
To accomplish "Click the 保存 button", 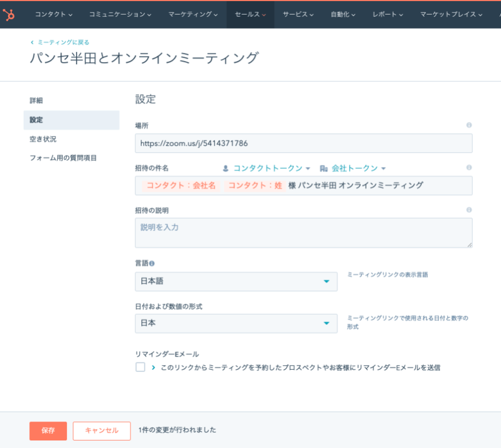I will click(48, 431).
